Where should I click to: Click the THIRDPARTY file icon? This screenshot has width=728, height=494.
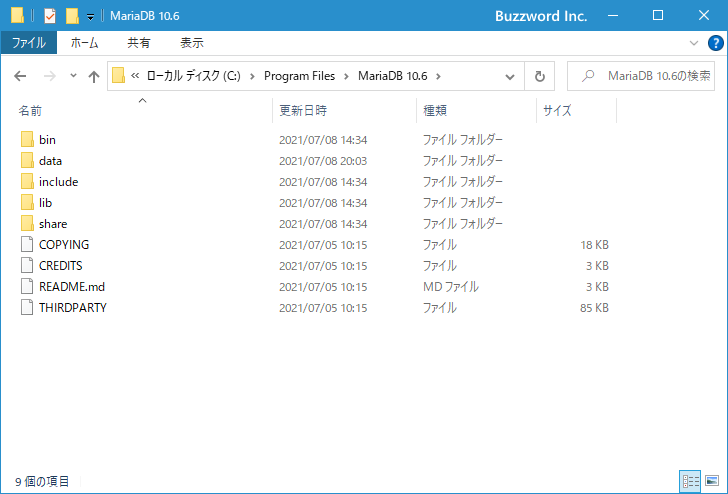tap(27, 307)
